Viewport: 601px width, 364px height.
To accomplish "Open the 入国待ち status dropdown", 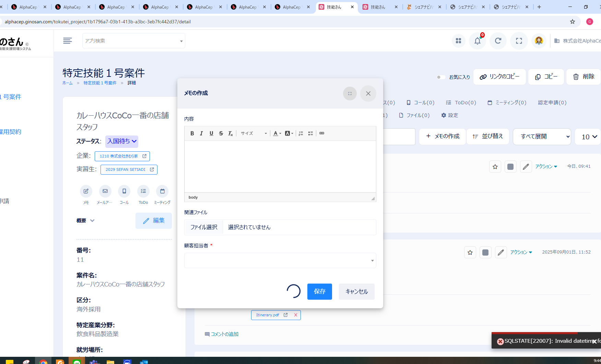I will [x=122, y=141].
